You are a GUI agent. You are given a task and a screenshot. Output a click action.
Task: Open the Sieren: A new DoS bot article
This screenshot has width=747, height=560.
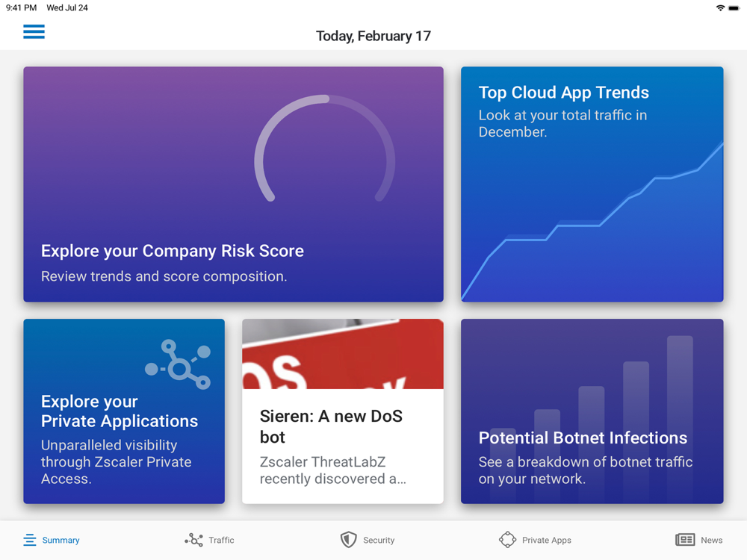click(343, 411)
